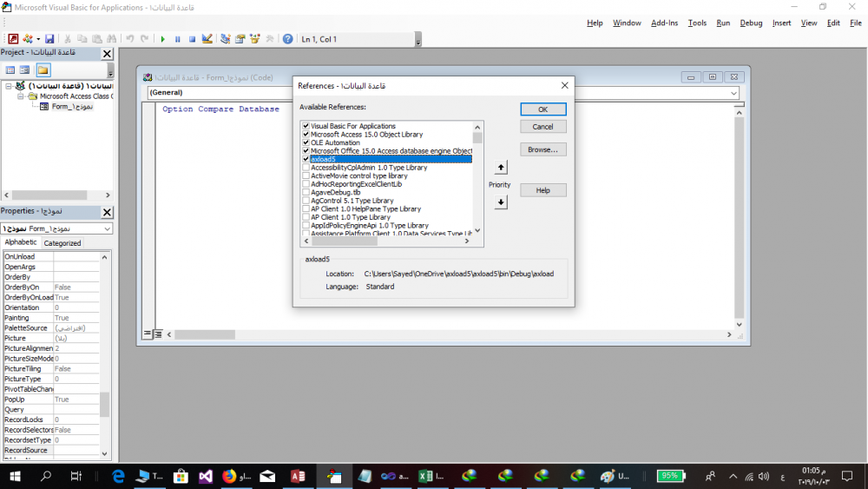Click the Insert Module icon
Image resolution: width=868 pixels, height=489 pixels.
(x=27, y=39)
